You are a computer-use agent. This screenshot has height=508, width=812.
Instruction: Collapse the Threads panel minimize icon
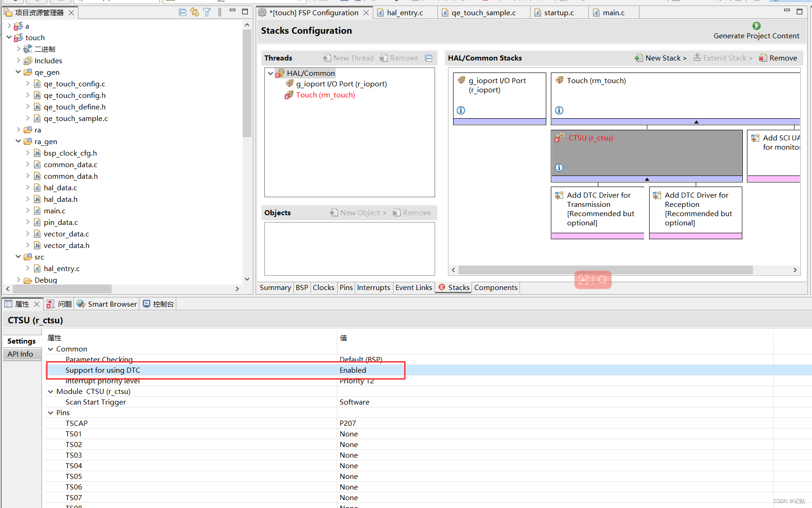(429, 58)
